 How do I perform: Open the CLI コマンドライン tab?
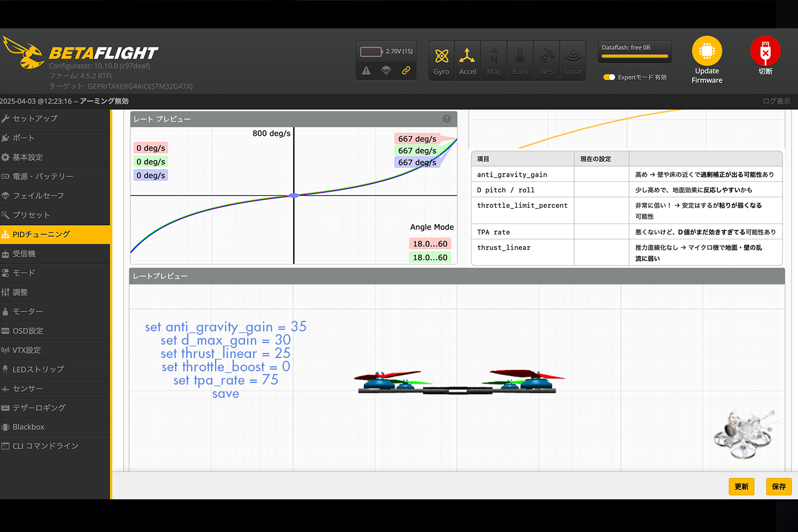click(55, 446)
